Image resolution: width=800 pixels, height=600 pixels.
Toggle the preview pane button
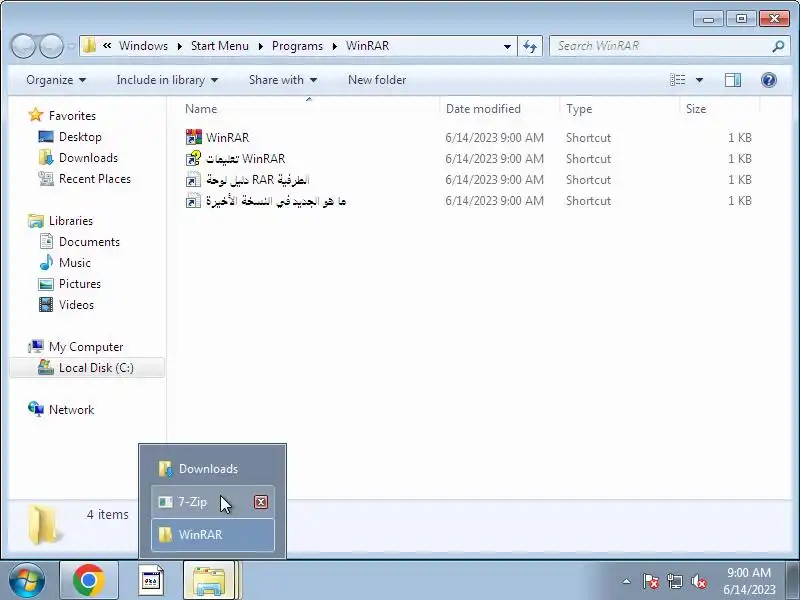coord(733,80)
